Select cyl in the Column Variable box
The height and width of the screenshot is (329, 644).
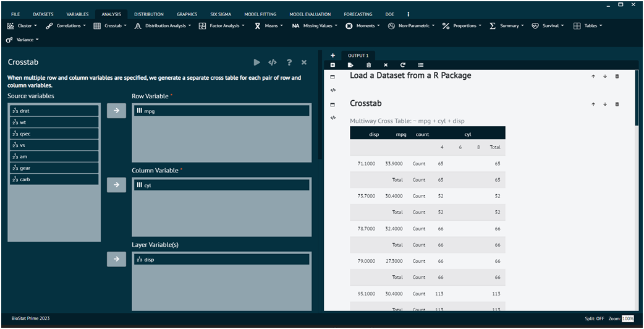tap(221, 186)
